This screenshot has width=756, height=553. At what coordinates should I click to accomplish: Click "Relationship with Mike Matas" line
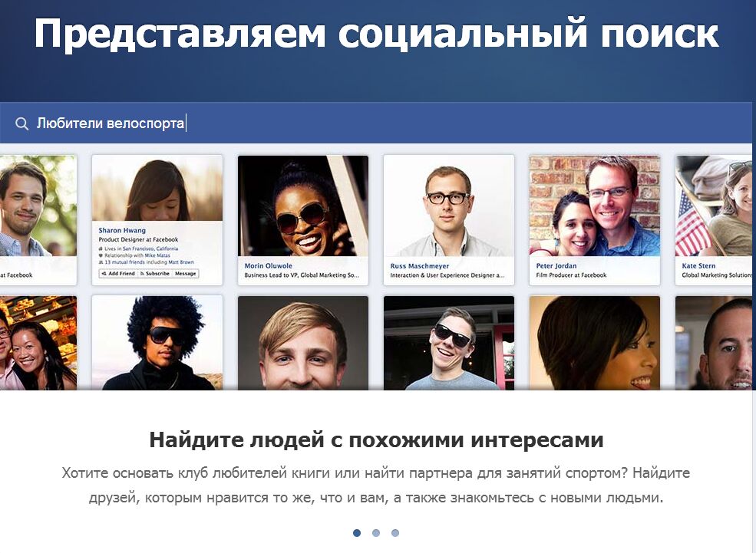134,255
